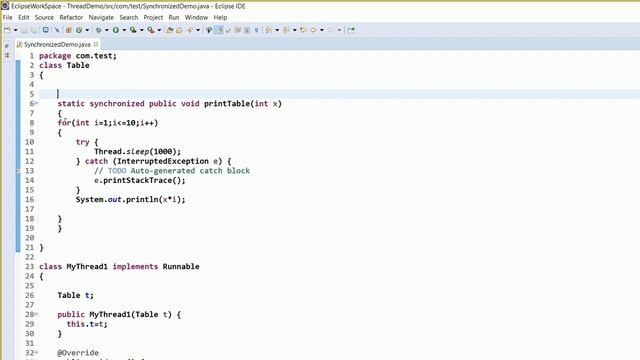The width and height of the screenshot is (640, 360).
Task: Expand the Back navigation dropdown arrow
Action: (322, 30)
